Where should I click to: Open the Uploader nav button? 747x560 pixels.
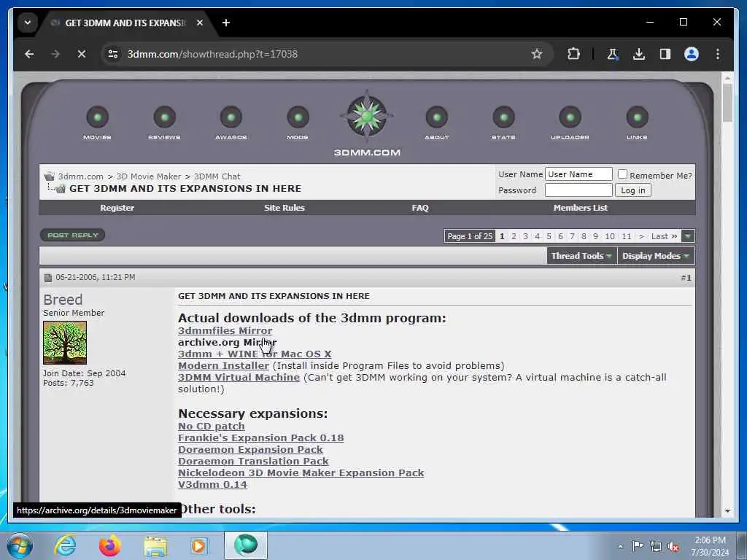pos(570,122)
